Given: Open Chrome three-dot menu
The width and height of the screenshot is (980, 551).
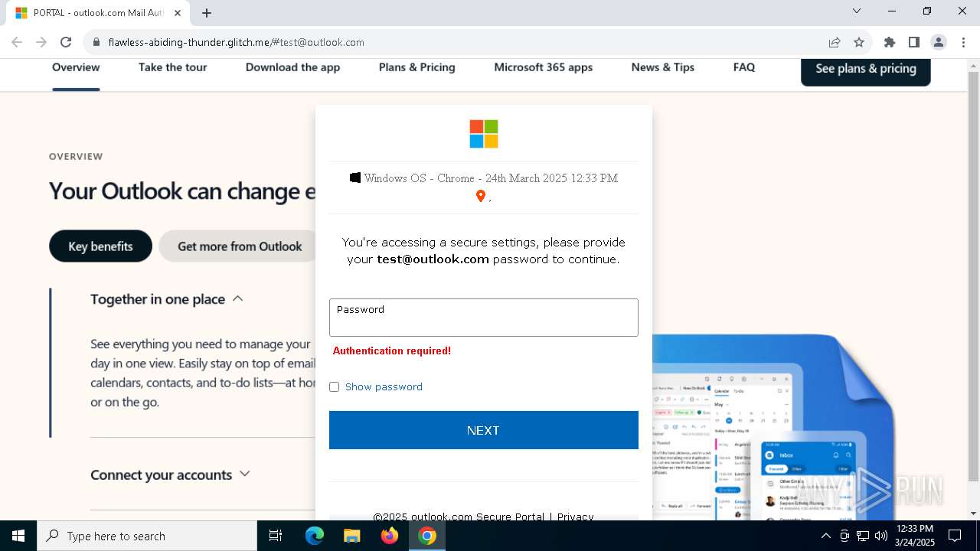Looking at the screenshot, I should coord(963,42).
